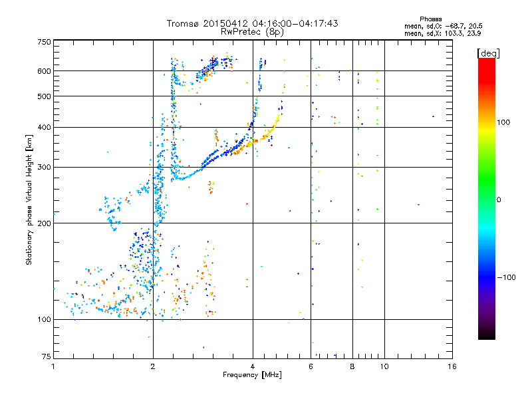Click the x-axis tick label '6'
Viewport: 532px width, 399px height.
tap(311, 366)
